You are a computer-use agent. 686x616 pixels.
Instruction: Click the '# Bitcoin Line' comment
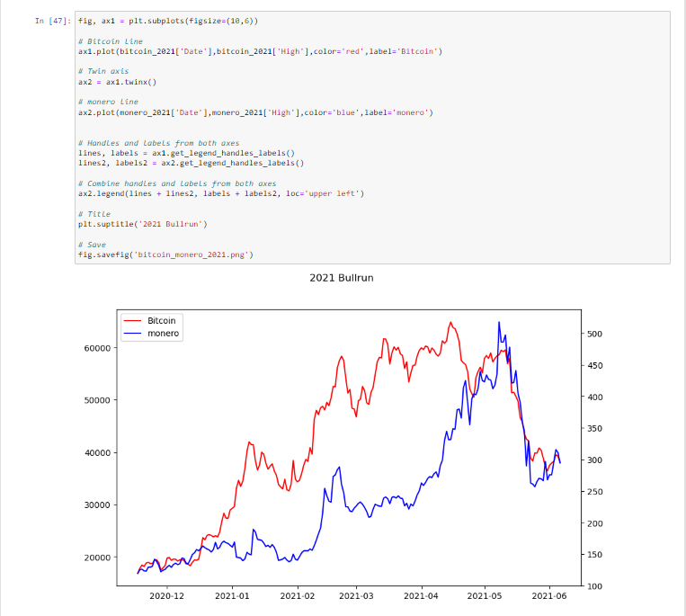pyautogui.click(x=111, y=41)
